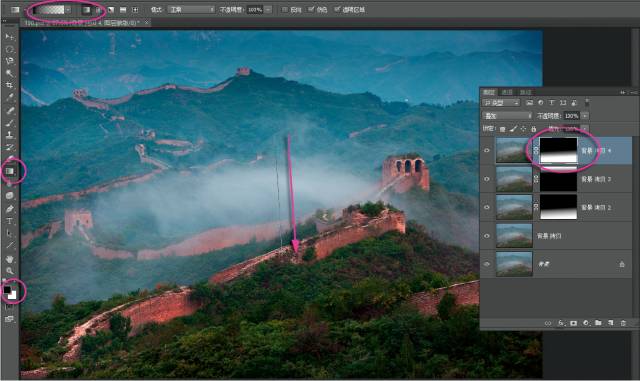Select the Type tool

[x=9, y=221]
